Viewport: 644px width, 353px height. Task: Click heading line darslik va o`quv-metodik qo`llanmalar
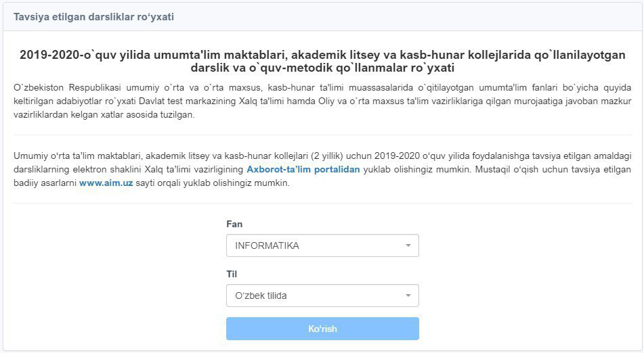[322, 68]
